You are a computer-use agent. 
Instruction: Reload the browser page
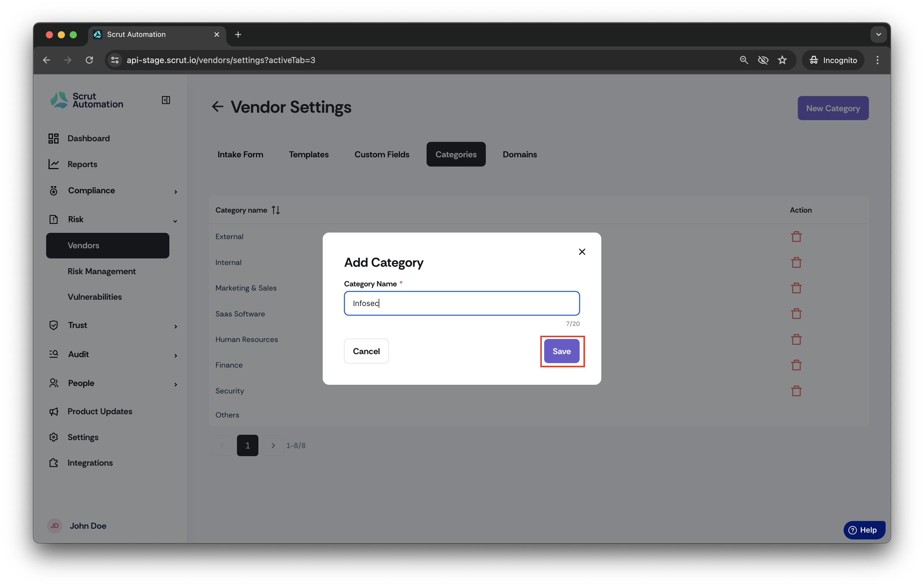coord(89,60)
